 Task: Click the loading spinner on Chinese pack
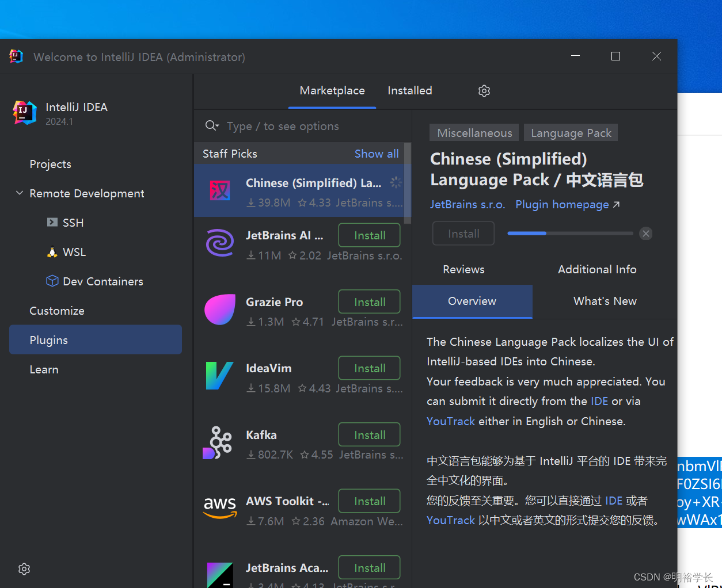[396, 182]
